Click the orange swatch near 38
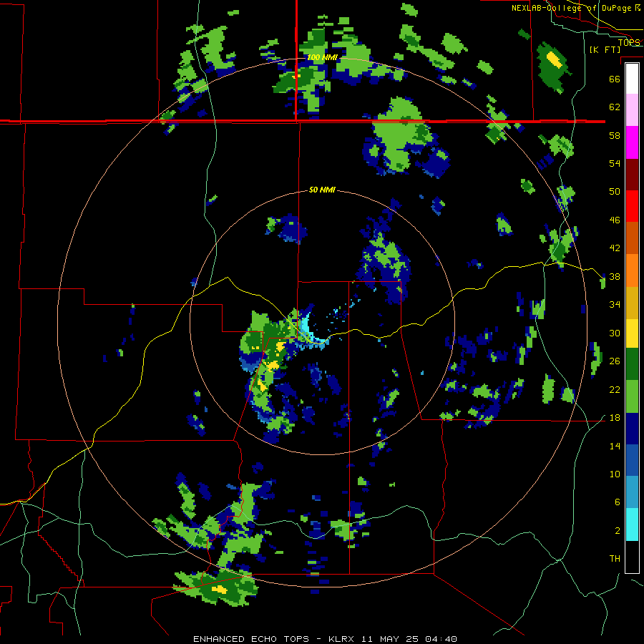This screenshot has width=644, height=644. point(632,270)
